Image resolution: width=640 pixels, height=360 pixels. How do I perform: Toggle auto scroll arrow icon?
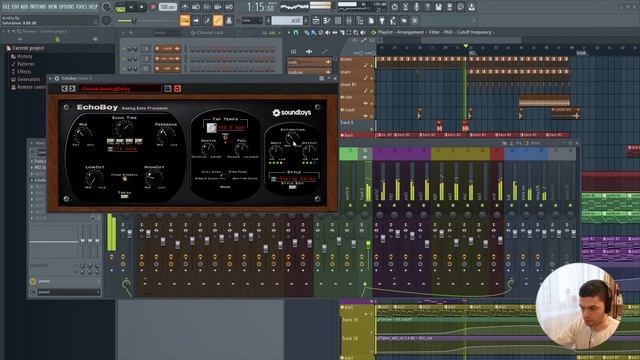pyautogui.click(x=196, y=20)
